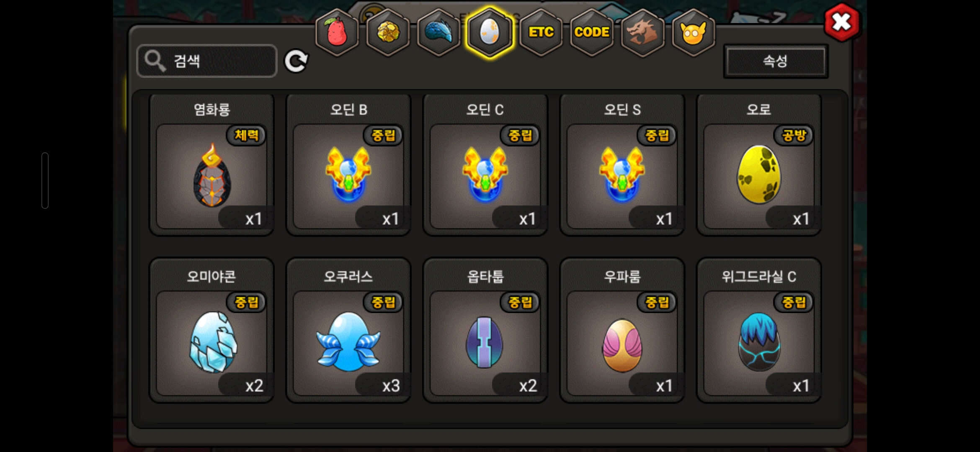This screenshot has width=980, height=452.
Task: Choose the 위그드라실 C egg
Action: pos(759,330)
